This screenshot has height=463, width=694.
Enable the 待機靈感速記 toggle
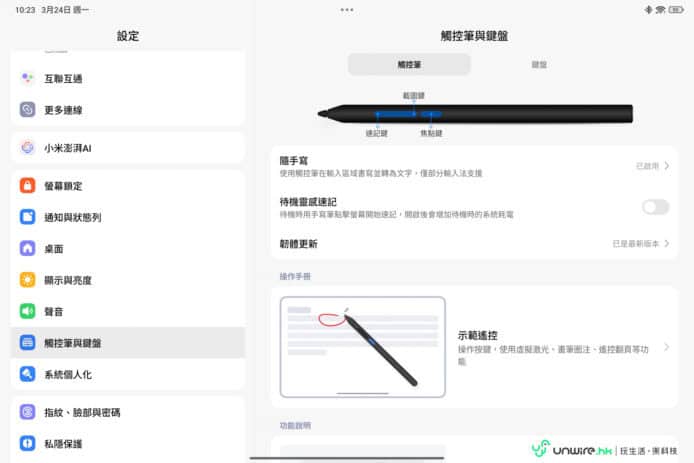655,207
